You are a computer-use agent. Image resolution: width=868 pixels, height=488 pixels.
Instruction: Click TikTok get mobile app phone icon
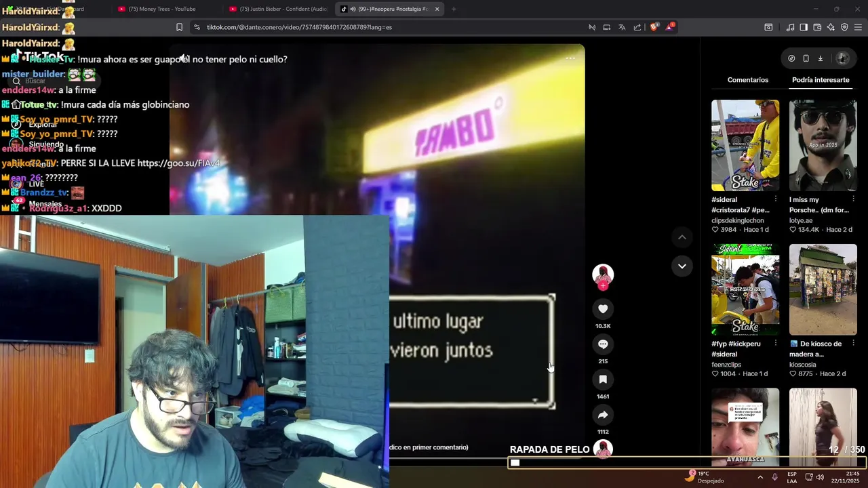[x=806, y=58]
